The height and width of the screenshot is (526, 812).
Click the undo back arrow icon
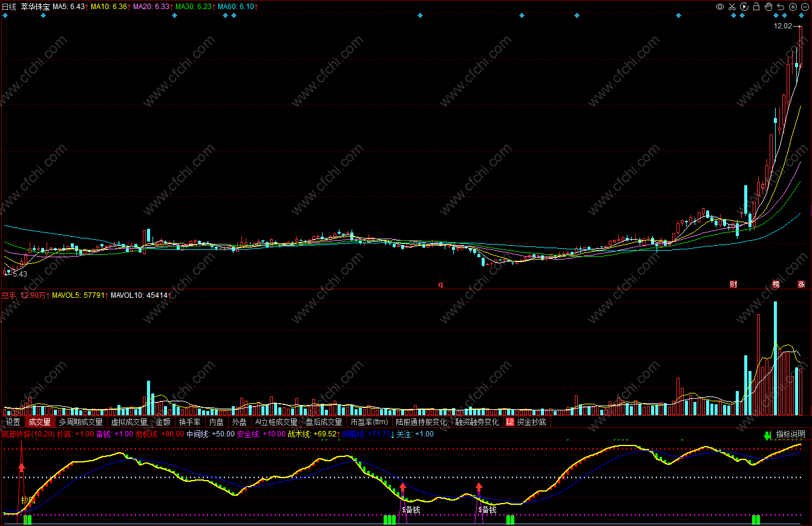[x=781, y=7]
